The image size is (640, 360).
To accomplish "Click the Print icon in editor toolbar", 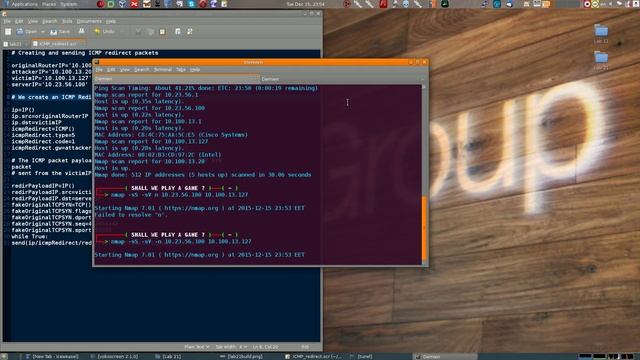I will click(x=81, y=31).
